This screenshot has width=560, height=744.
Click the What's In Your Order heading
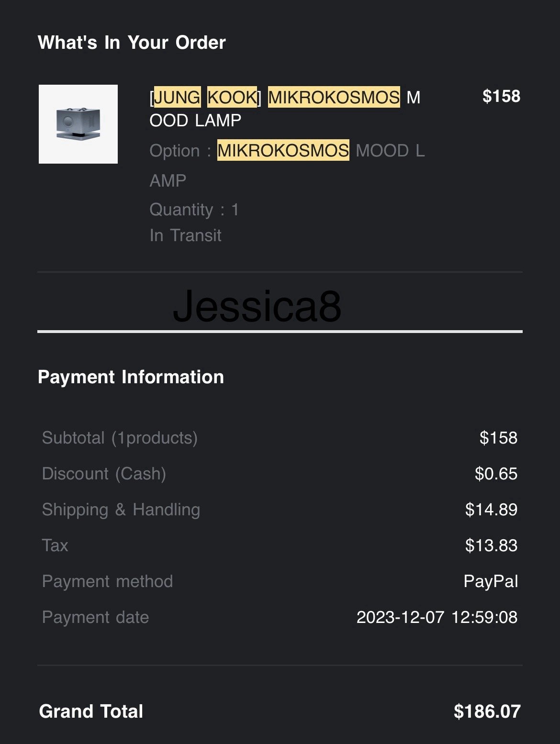[x=132, y=43]
